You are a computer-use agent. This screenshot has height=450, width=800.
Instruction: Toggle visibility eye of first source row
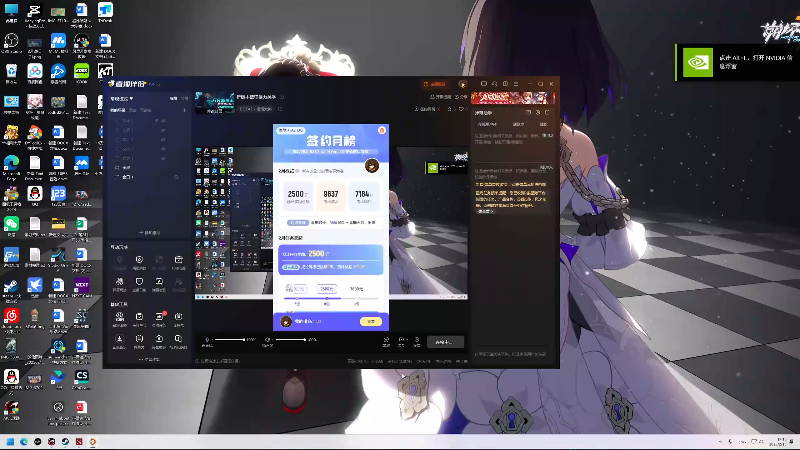(x=163, y=121)
